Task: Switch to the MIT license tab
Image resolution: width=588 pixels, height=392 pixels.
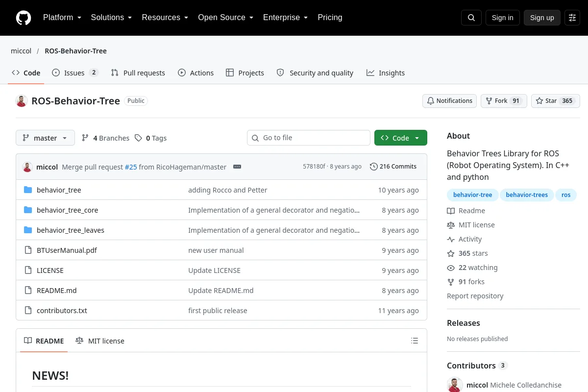Action: point(100,341)
